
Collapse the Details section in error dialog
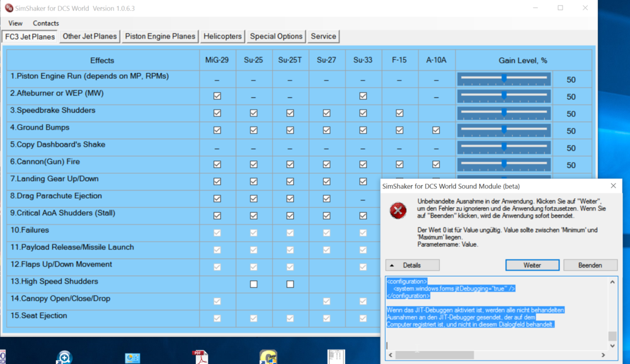point(412,265)
